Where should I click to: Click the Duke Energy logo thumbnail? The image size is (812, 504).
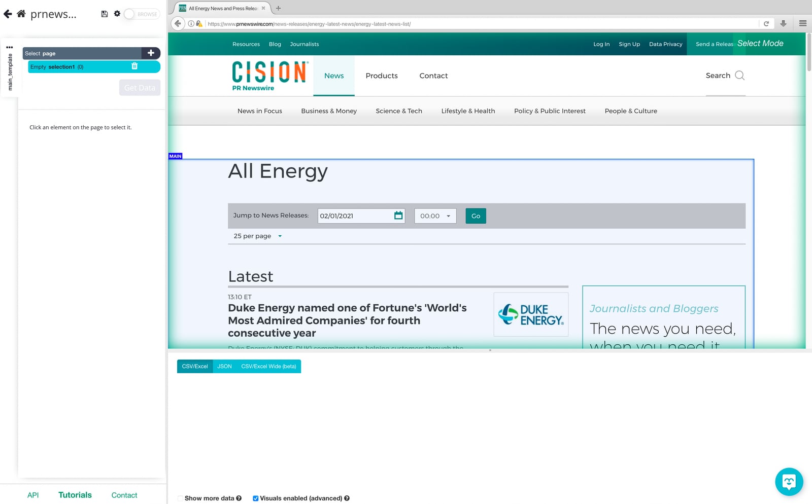pyautogui.click(x=531, y=314)
